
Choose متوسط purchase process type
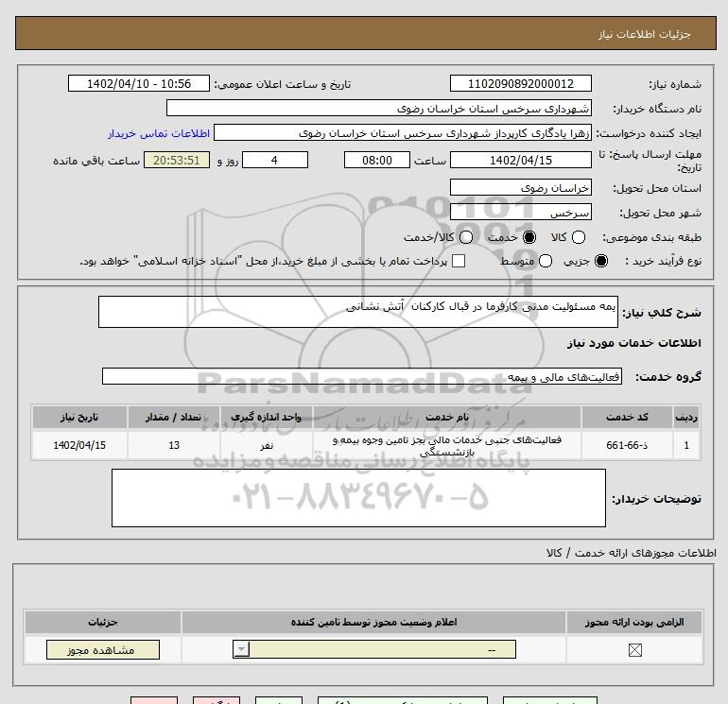(x=546, y=261)
